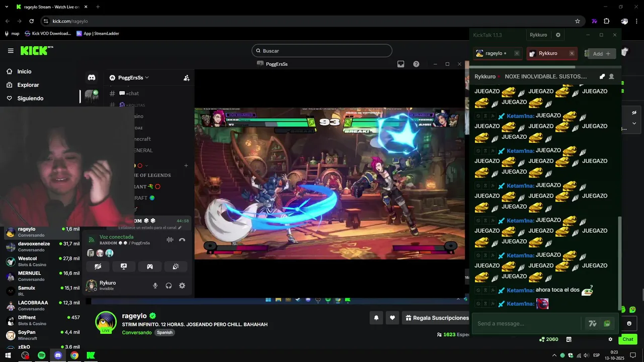Image resolution: width=644 pixels, height=362 pixels.
Task: Close the rageylo KickTalk tab
Action: tap(517, 53)
